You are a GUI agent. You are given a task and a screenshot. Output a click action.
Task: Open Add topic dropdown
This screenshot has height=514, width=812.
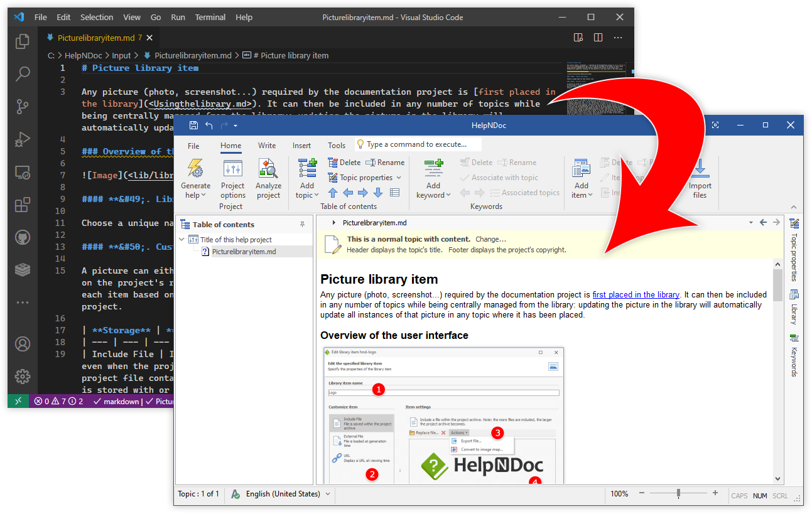coord(307,191)
